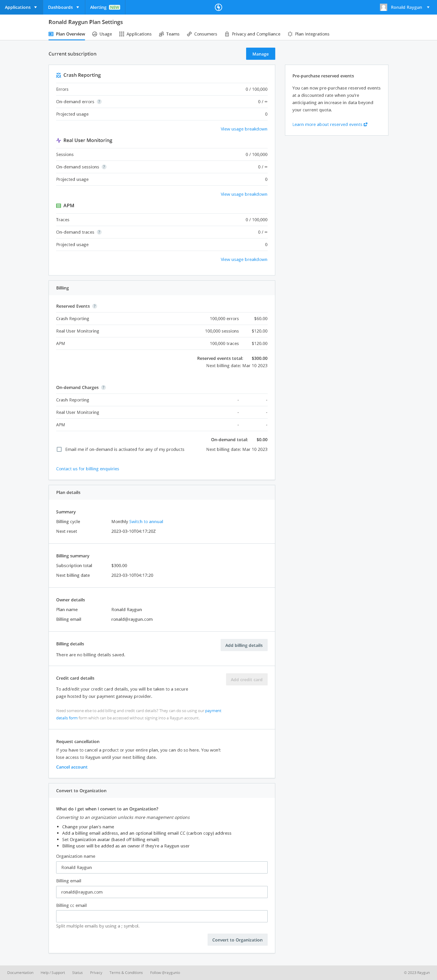Click the APM section icon
This screenshot has height=980, width=437.
[59, 206]
